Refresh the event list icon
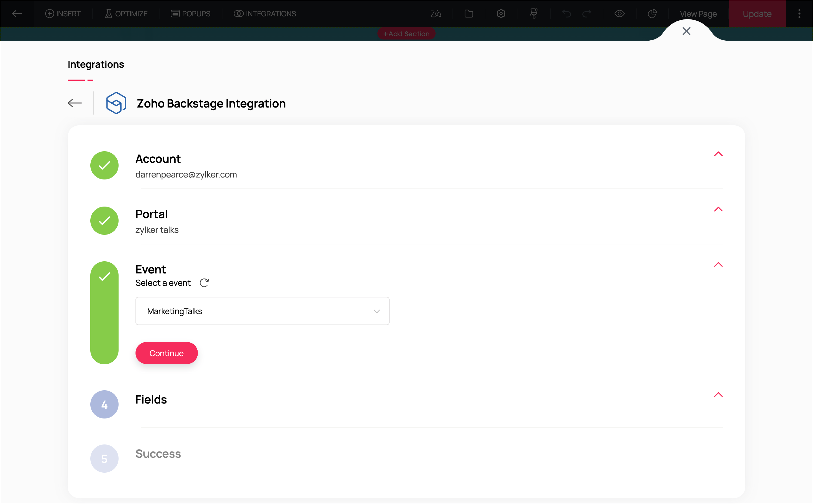The height and width of the screenshot is (504, 813). coord(204,283)
